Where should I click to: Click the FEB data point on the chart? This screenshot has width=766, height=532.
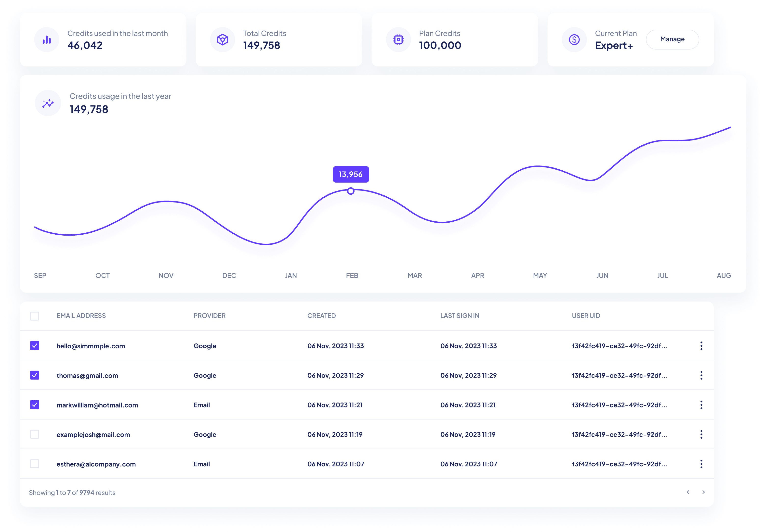tap(351, 191)
